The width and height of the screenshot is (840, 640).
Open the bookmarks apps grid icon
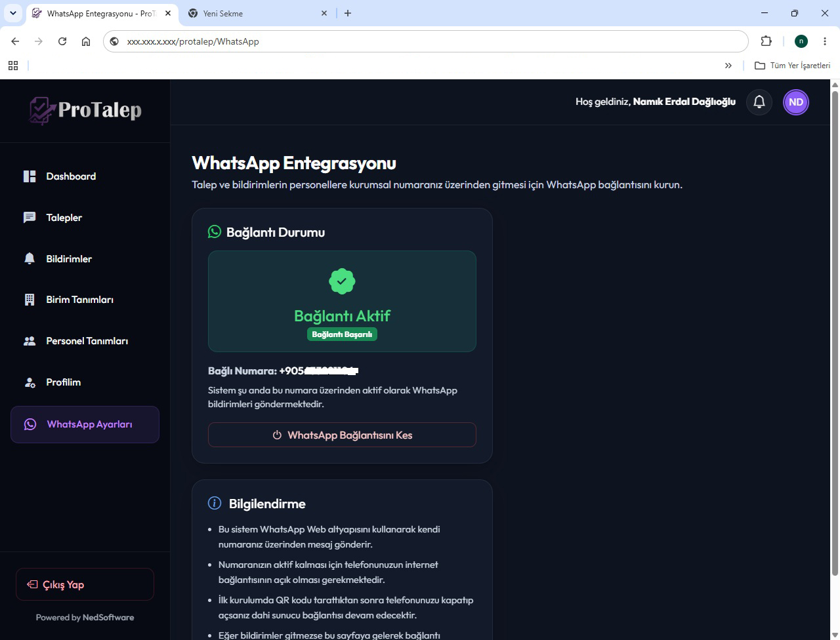coord(13,66)
